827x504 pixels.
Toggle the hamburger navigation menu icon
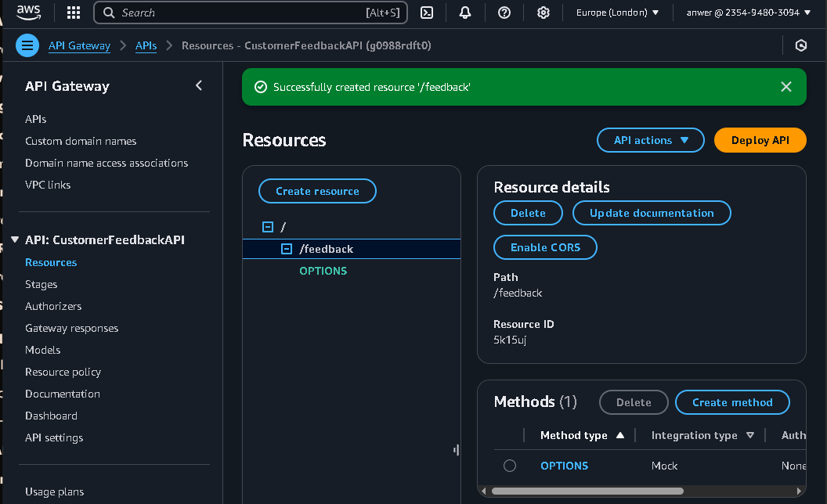point(27,45)
